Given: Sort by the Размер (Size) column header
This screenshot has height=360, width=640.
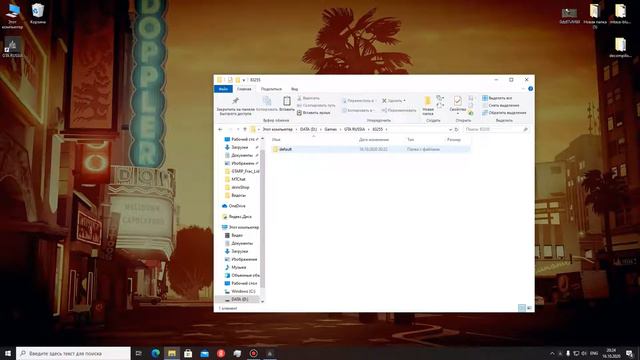Looking at the screenshot, I should [453, 140].
